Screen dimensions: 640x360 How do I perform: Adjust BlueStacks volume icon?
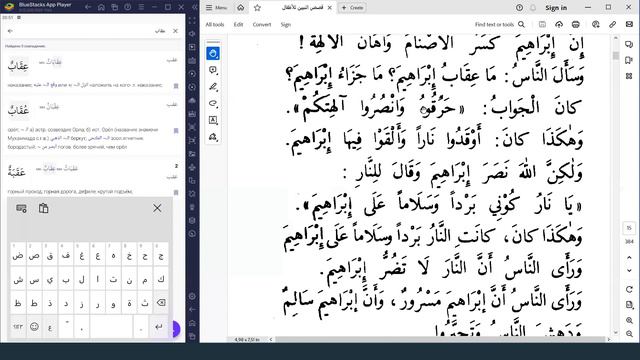coord(192,34)
